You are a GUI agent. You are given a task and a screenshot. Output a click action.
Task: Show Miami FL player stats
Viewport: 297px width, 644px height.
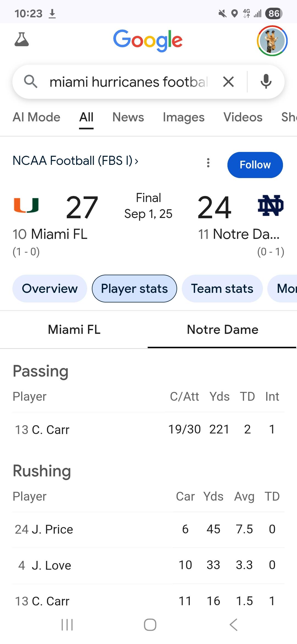74,330
